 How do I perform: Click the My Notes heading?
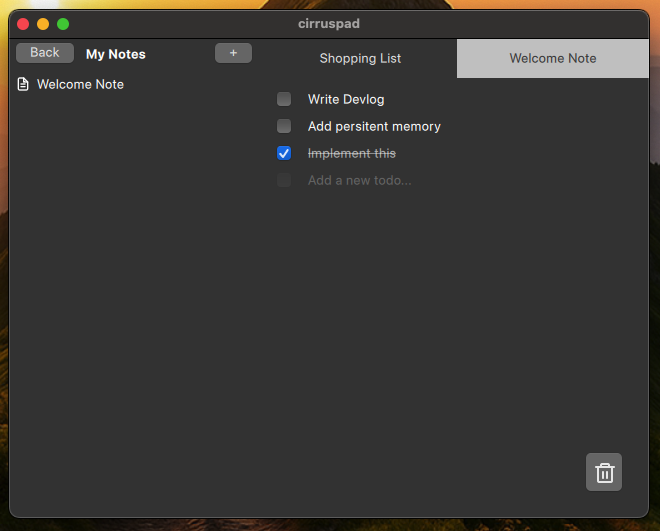(116, 54)
